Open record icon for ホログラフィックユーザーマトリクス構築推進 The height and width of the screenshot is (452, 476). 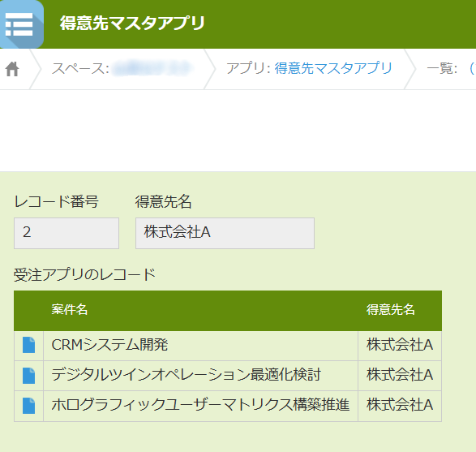[x=29, y=406]
